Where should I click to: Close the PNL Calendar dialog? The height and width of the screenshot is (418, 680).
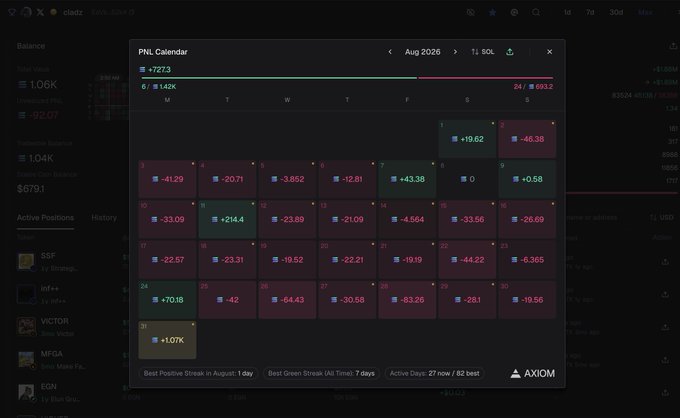coord(549,52)
